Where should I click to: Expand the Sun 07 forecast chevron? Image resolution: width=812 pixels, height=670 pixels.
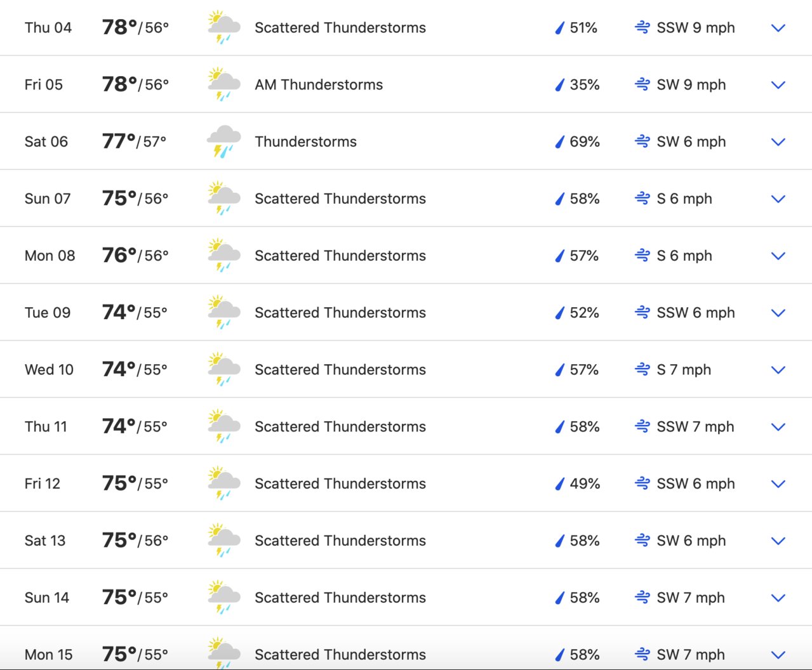point(778,199)
